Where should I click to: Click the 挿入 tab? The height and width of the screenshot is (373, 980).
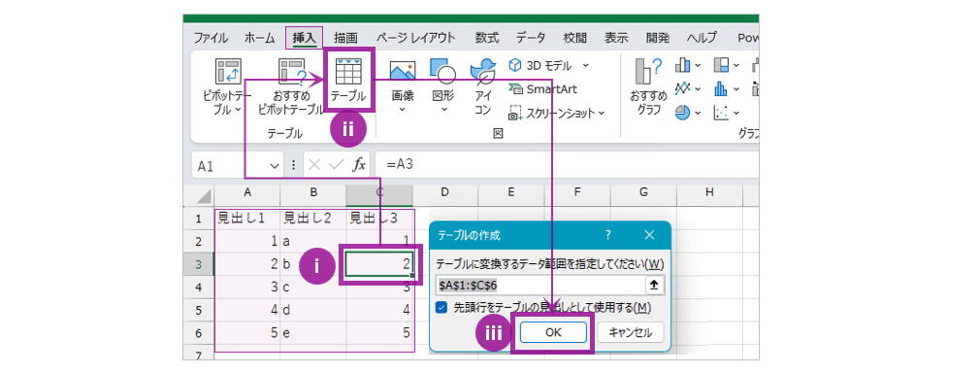coord(305,38)
